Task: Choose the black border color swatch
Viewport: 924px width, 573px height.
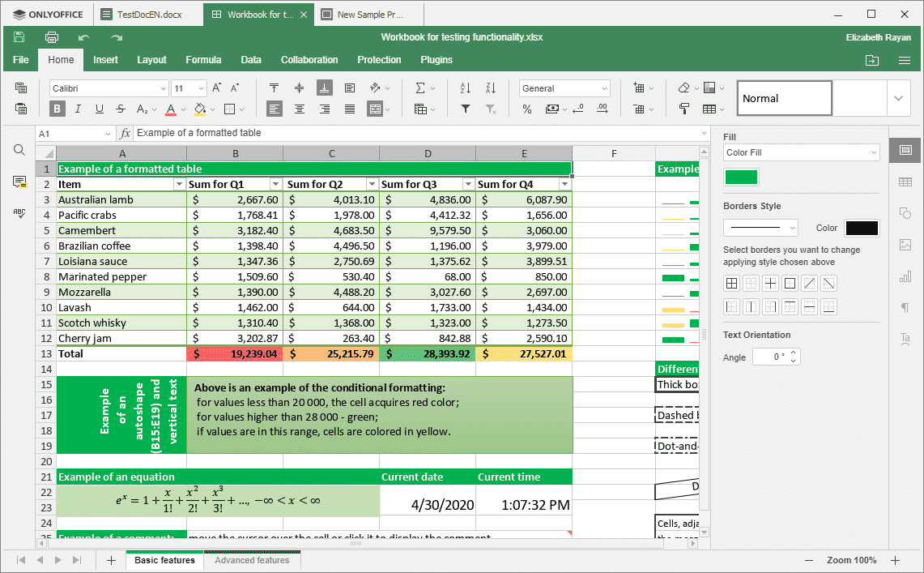Action: click(x=862, y=228)
